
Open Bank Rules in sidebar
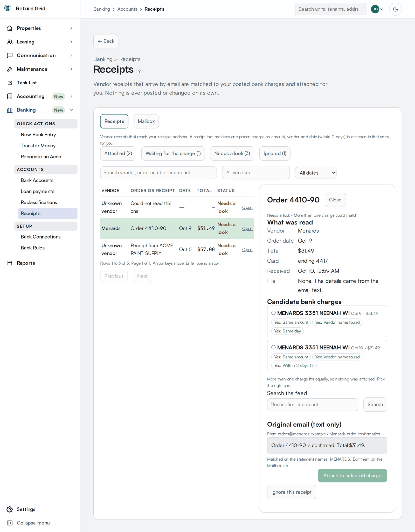pos(33,248)
